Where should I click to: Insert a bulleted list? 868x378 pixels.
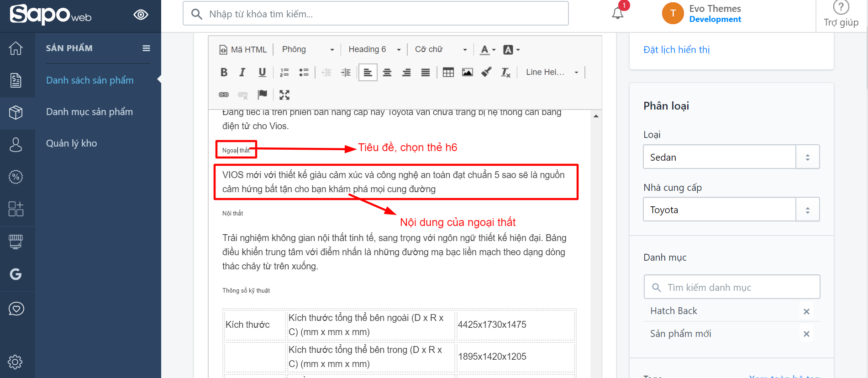(304, 72)
